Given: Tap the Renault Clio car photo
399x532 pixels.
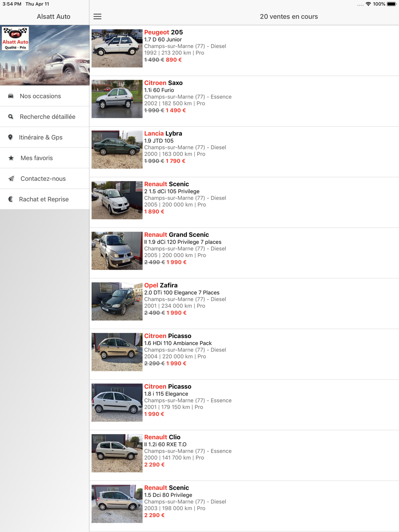Looking at the screenshot, I should [117, 453].
